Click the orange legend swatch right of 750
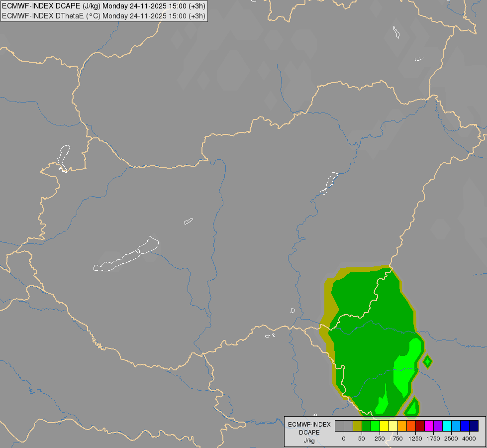Image resolution: width=487 pixels, height=448 pixels. pyautogui.click(x=402, y=426)
